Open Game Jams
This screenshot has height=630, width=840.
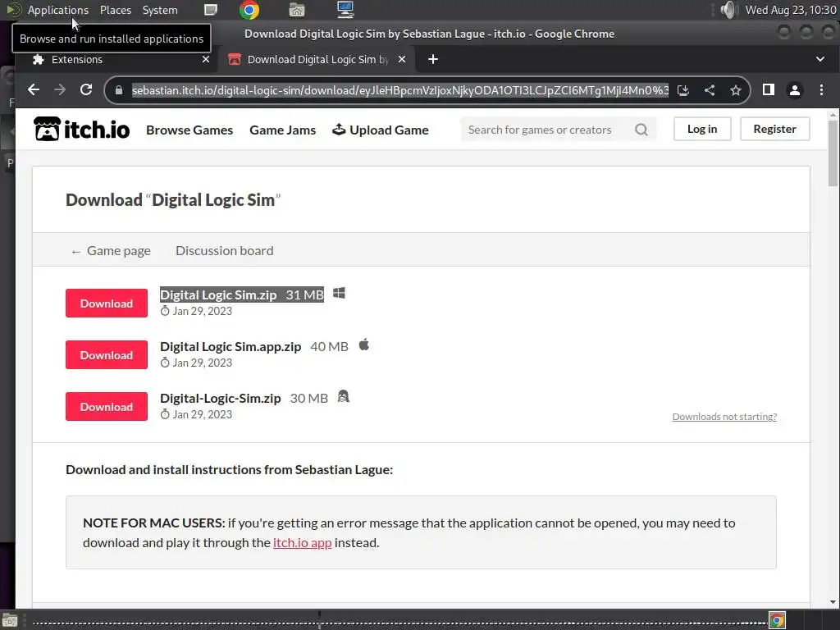click(x=282, y=130)
